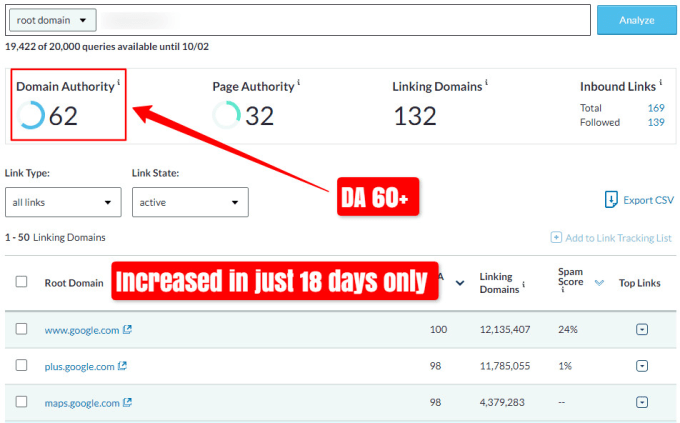
Task: Tick the select-all checkbox beside Root Domain
Action: (x=21, y=282)
